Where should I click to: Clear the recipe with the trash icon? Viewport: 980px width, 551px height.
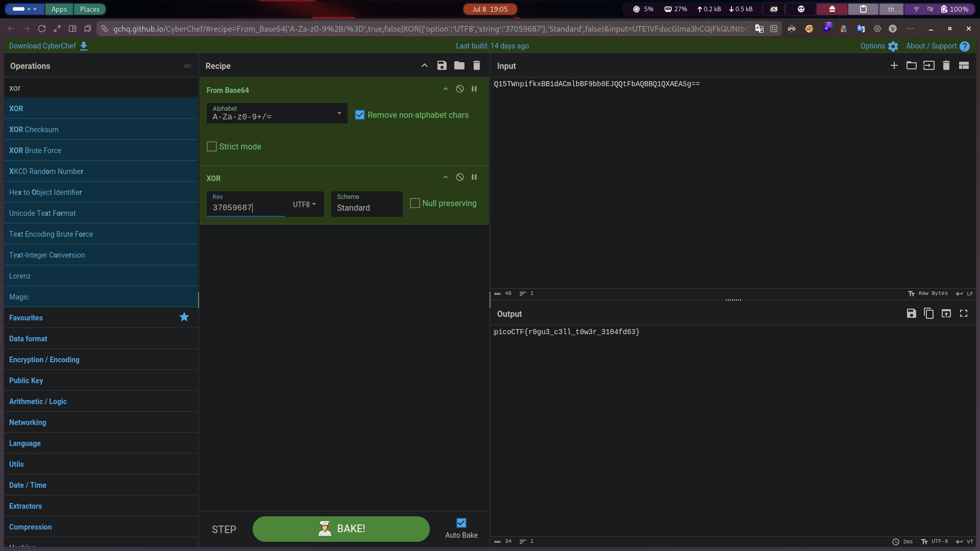477,66
